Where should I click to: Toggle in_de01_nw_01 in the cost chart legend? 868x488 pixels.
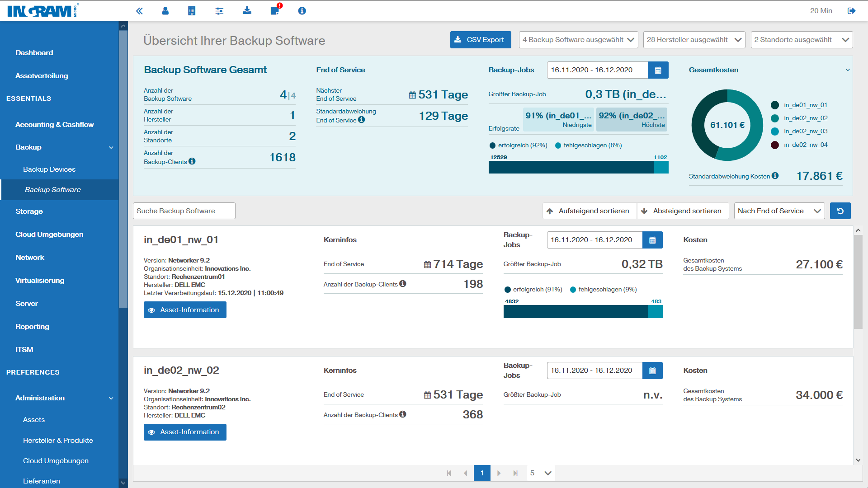coord(799,105)
